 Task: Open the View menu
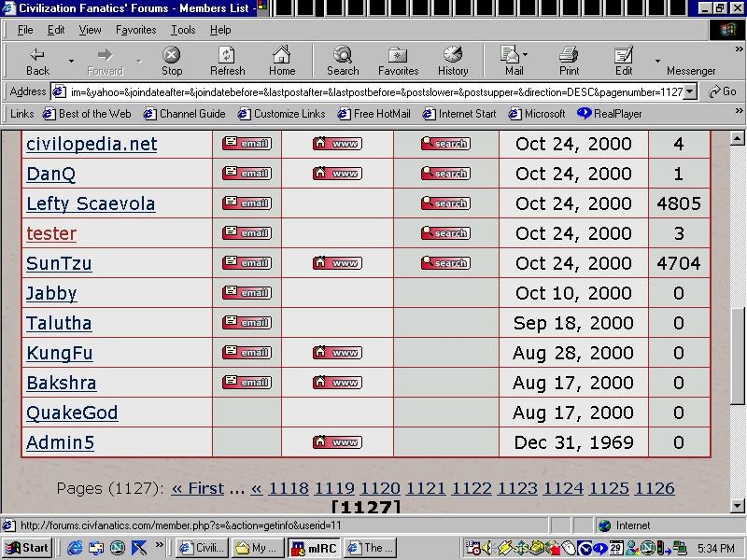pos(90,30)
